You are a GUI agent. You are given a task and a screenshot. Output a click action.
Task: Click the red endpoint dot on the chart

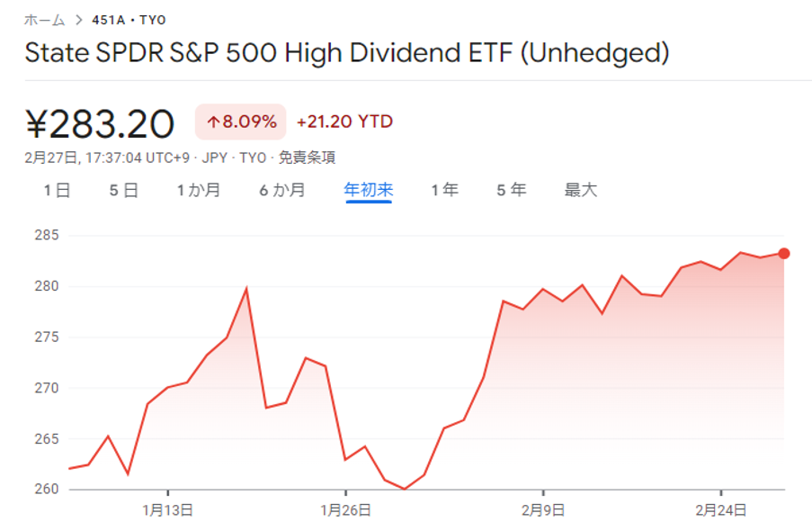(784, 254)
